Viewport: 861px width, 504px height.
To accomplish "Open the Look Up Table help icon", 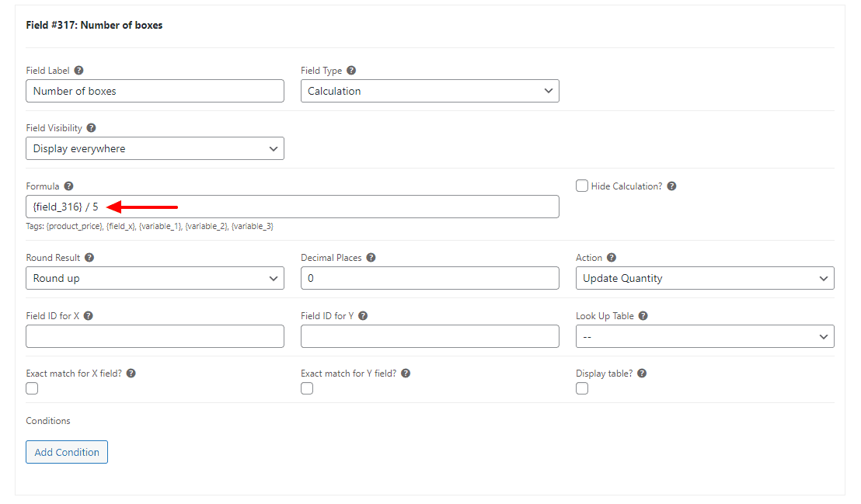I will pyautogui.click(x=643, y=316).
